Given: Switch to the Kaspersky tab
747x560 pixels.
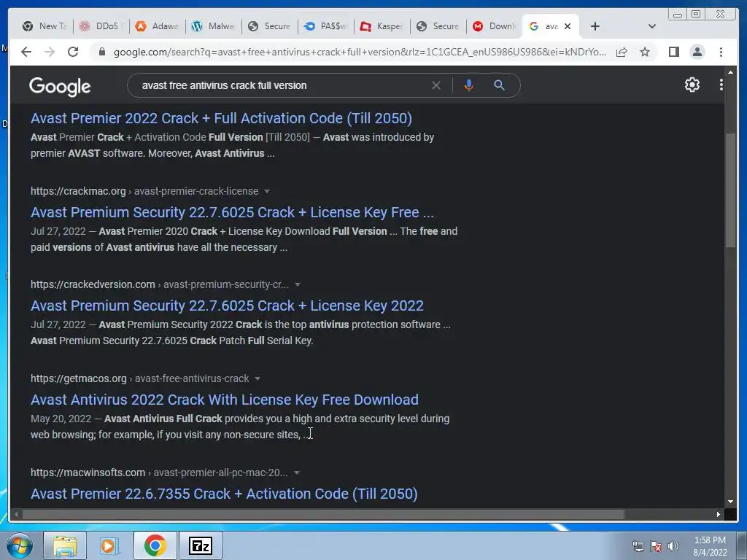Looking at the screenshot, I should point(382,26).
